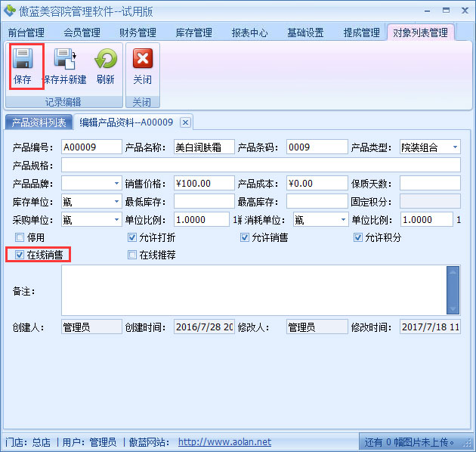The width and height of the screenshot is (476, 452).
Task: Uncheck the 允许打折 checkbox
Action: coord(132,237)
